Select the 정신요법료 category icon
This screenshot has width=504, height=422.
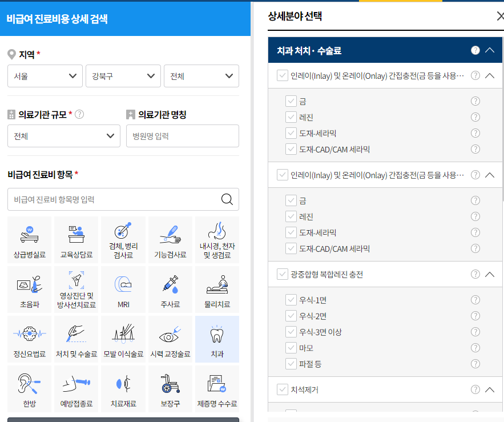pyautogui.click(x=29, y=339)
